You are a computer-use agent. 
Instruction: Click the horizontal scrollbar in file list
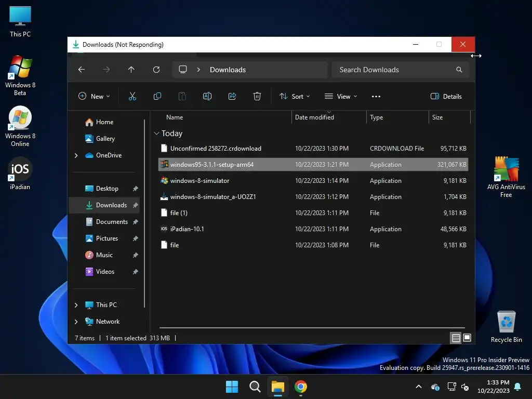click(312, 328)
